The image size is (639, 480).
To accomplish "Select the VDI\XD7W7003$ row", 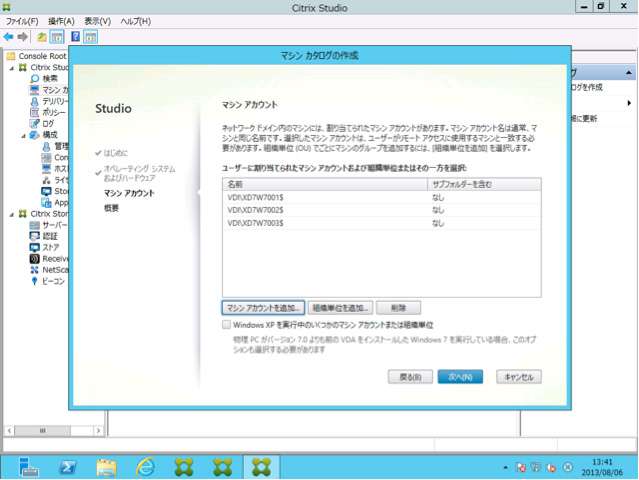I will pyautogui.click(x=381, y=223).
